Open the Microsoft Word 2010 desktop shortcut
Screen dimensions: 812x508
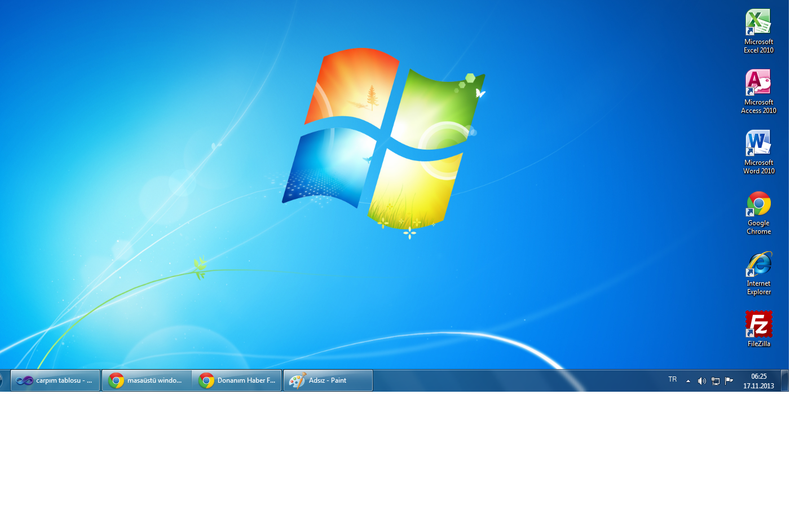(758, 152)
